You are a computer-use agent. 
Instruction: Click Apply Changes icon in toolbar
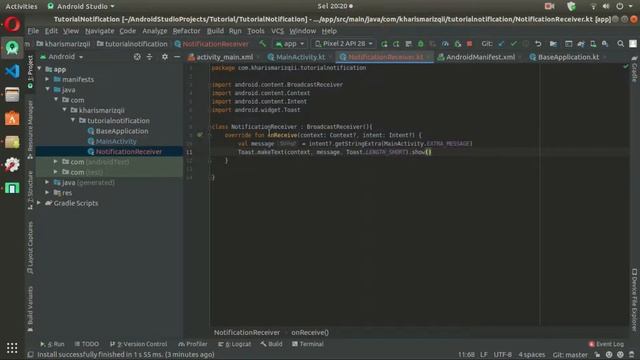click(x=396, y=44)
